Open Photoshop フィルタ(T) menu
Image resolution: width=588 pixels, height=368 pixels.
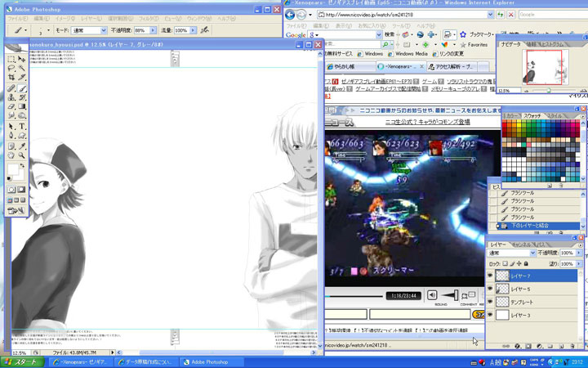click(149, 18)
